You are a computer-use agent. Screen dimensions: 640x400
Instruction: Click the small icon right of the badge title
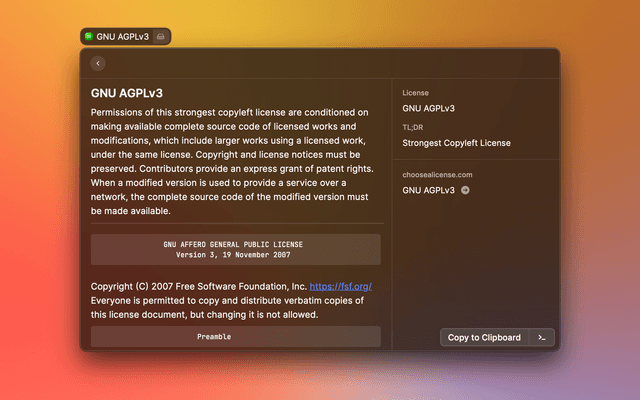click(161, 36)
